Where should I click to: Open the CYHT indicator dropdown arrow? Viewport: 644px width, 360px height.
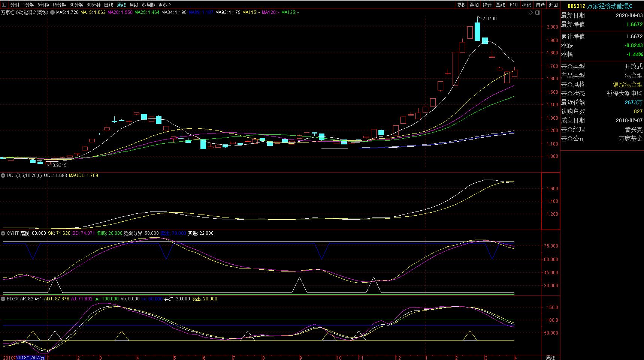[3, 233]
